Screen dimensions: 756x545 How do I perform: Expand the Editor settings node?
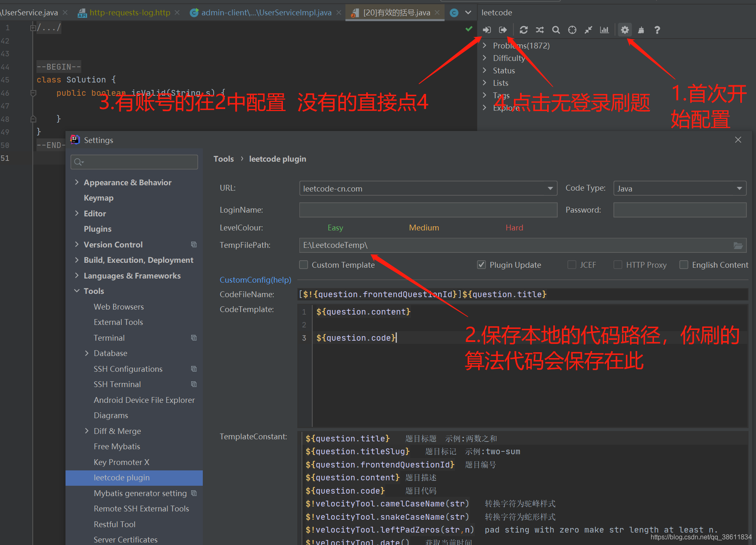pos(77,213)
